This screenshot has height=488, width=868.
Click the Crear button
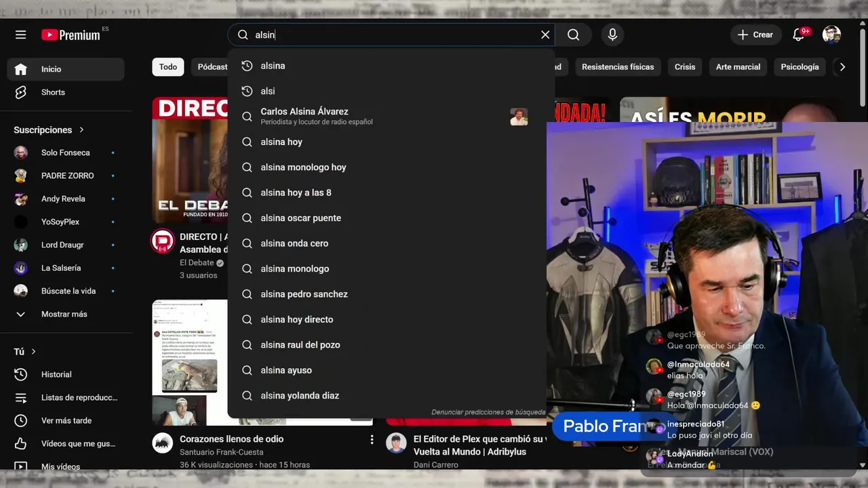tap(755, 35)
